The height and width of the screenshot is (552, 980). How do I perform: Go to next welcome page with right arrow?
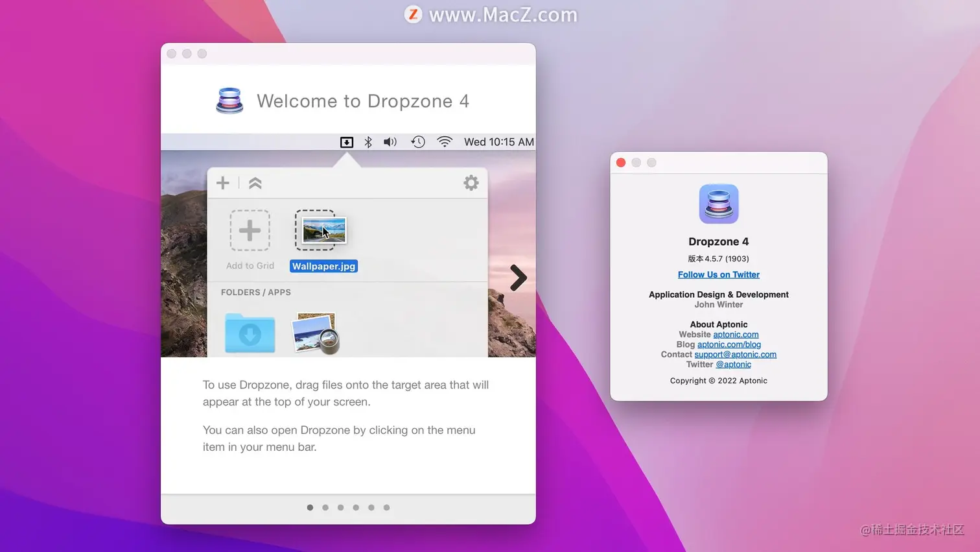point(518,278)
